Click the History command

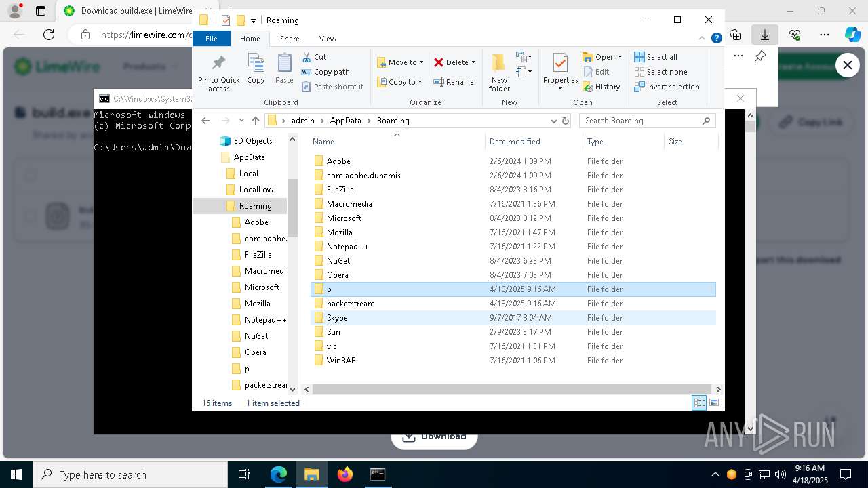coord(601,87)
